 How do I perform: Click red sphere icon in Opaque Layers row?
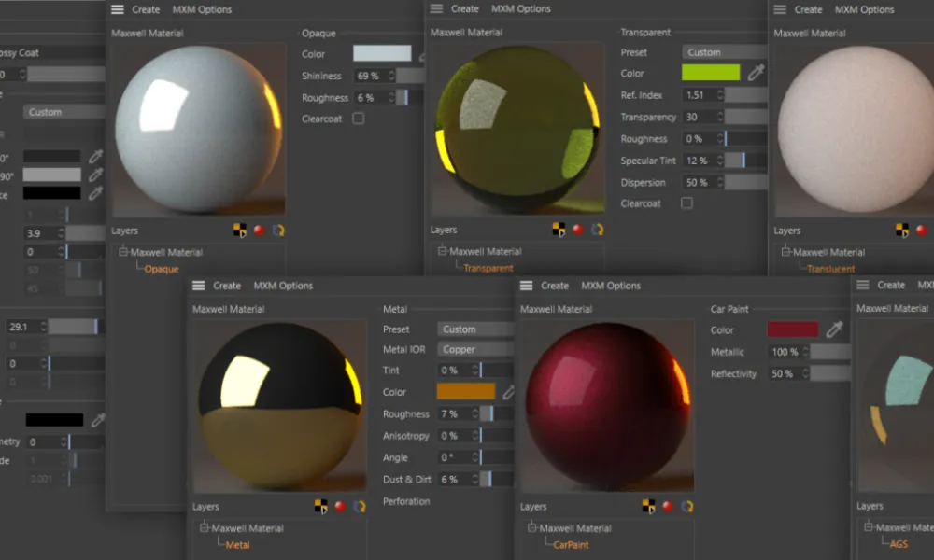coord(259,230)
